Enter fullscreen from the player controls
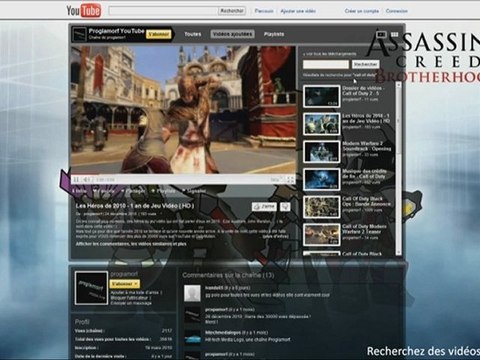Image resolution: width=480 pixels, height=360 pixels. (290, 180)
